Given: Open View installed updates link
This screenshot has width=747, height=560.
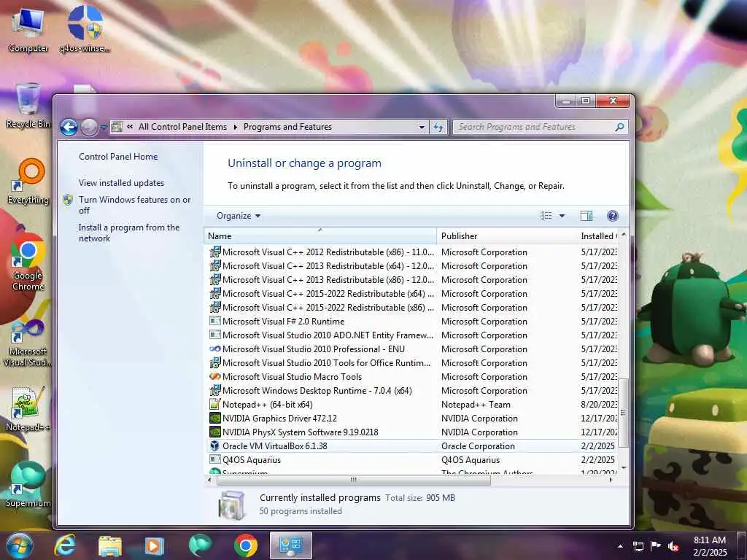Looking at the screenshot, I should tap(121, 183).
